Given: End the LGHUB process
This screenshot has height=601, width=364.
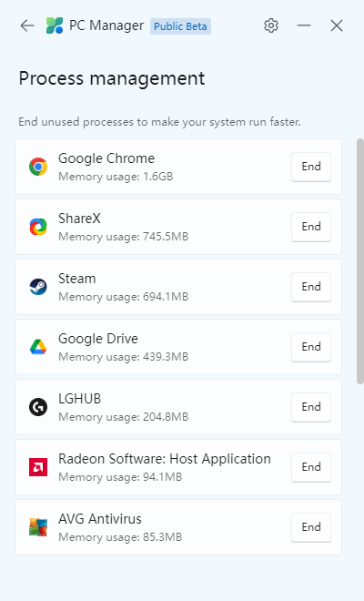Looking at the screenshot, I should pyautogui.click(x=311, y=407).
